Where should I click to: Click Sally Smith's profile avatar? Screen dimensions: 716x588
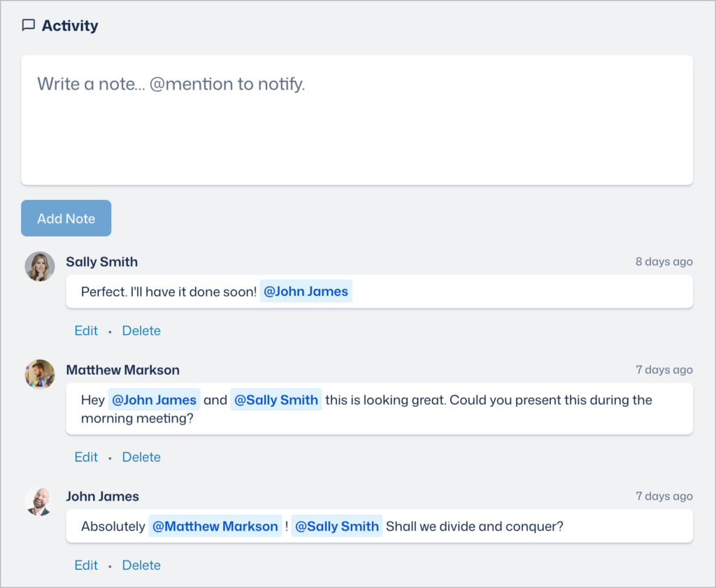(x=40, y=266)
